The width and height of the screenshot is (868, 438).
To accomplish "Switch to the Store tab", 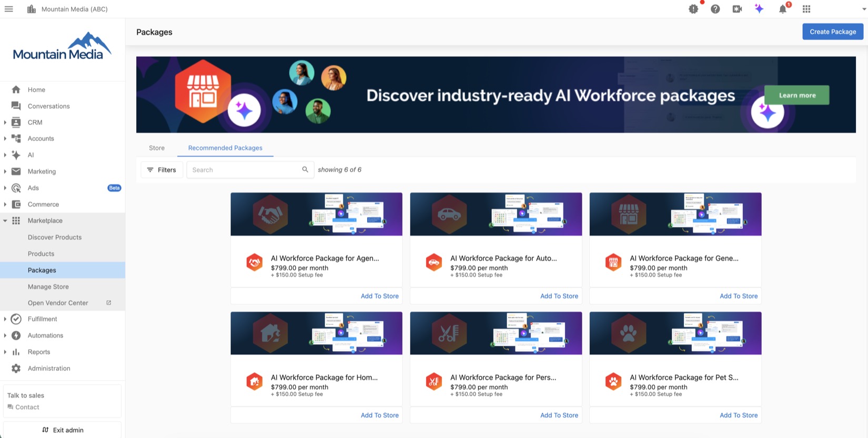I will (x=157, y=148).
